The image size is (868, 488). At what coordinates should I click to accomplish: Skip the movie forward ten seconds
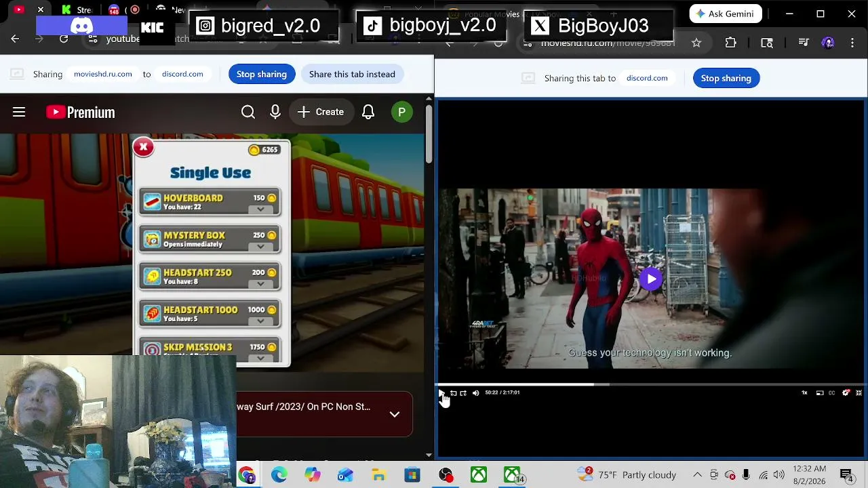pos(463,392)
